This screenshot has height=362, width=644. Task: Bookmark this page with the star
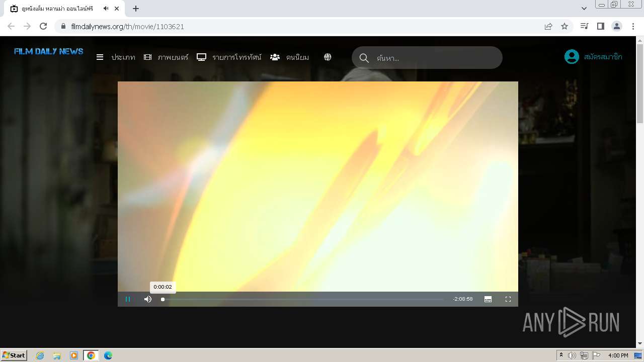pos(565,26)
